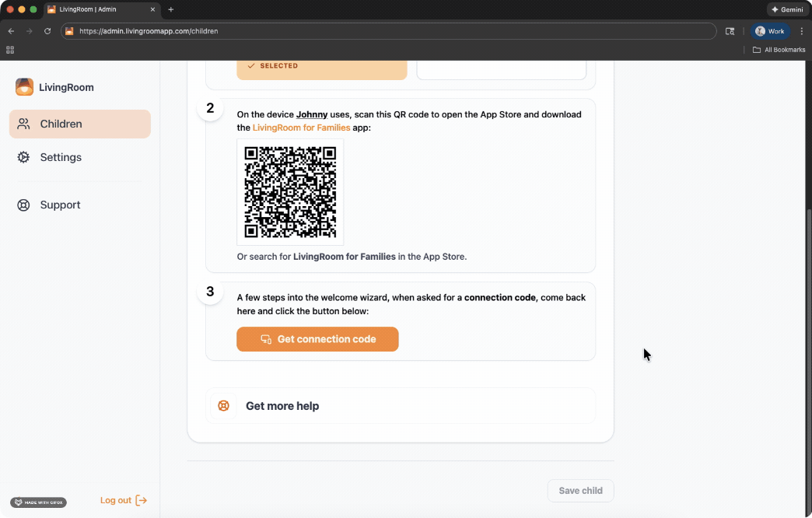Click the LivingRoom logo icon in sidebar
Screen dimensions: 812x518
(24, 87)
